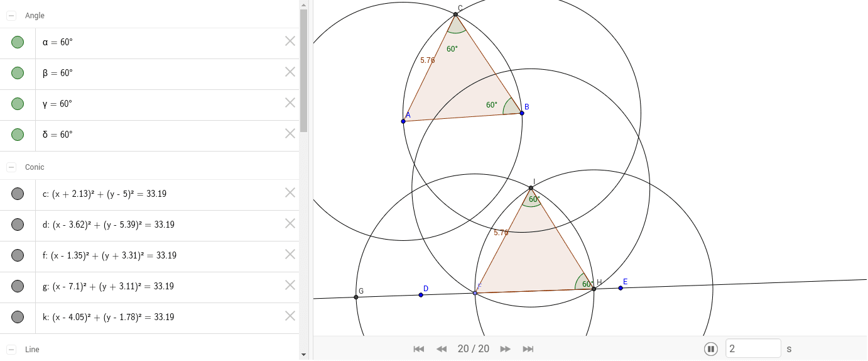
Task: Delete conic c equation row
Action: pos(290,192)
